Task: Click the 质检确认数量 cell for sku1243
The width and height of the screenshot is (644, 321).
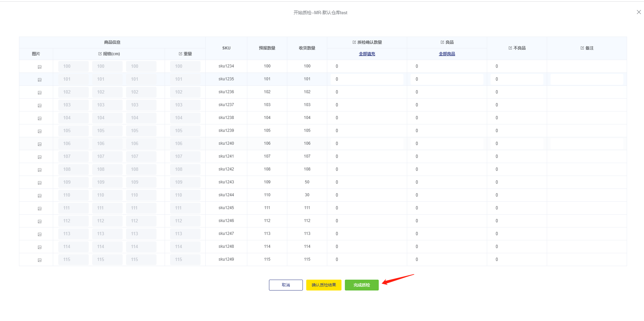Action: coord(367,182)
